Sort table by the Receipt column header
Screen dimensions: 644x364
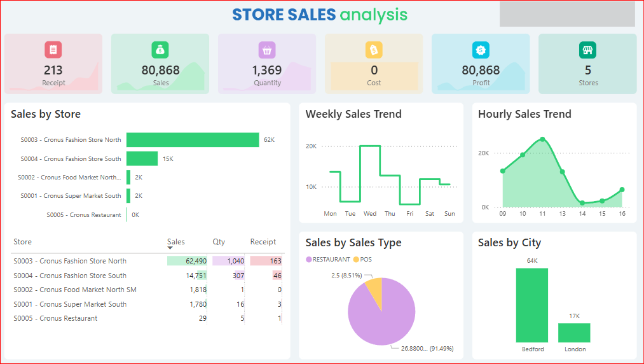(263, 242)
